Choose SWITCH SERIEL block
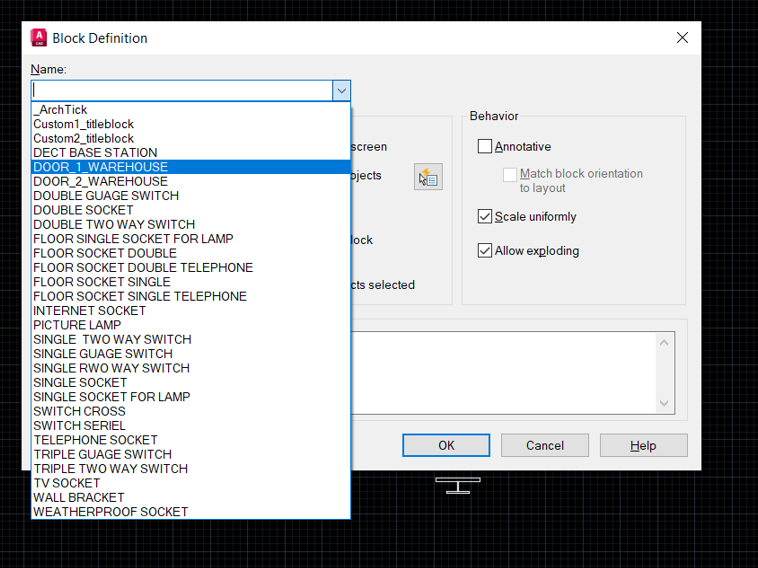The image size is (758, 568). [x=191, y=425]
